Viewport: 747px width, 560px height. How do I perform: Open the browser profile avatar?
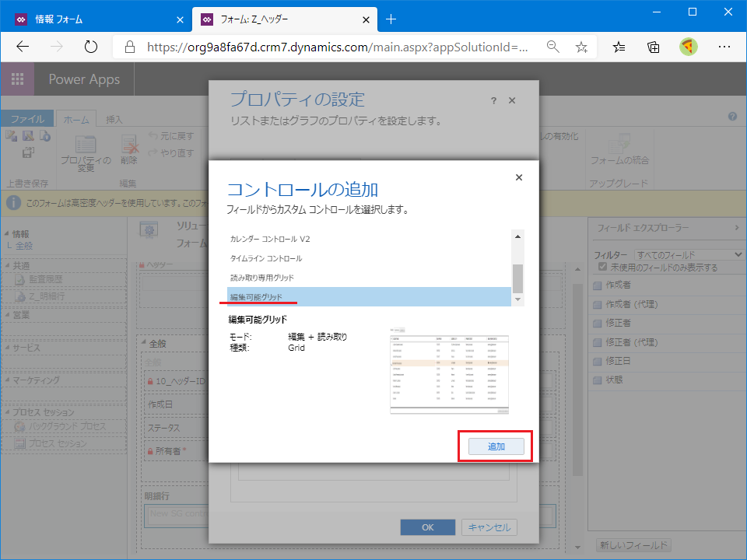click(x=689, y=47)
